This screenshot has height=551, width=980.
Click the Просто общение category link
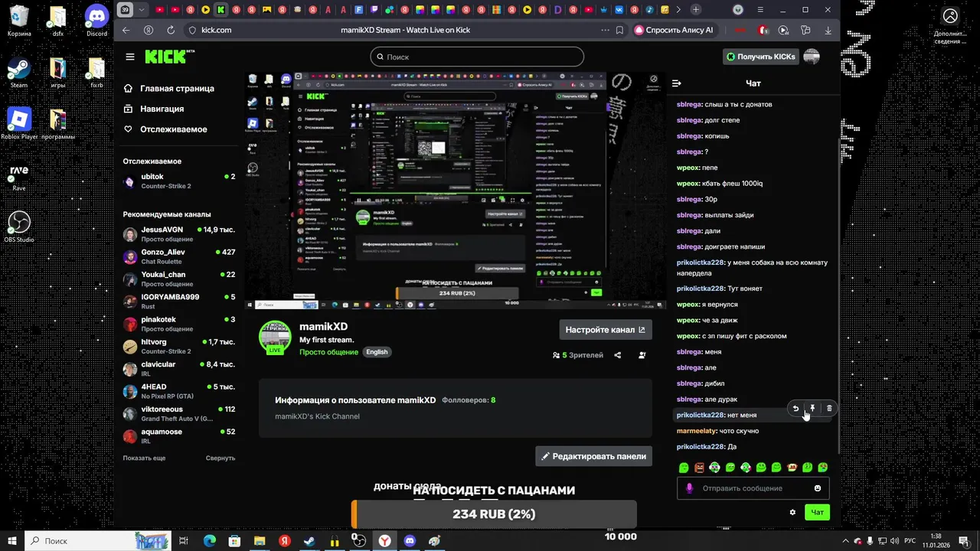point(328,352)
